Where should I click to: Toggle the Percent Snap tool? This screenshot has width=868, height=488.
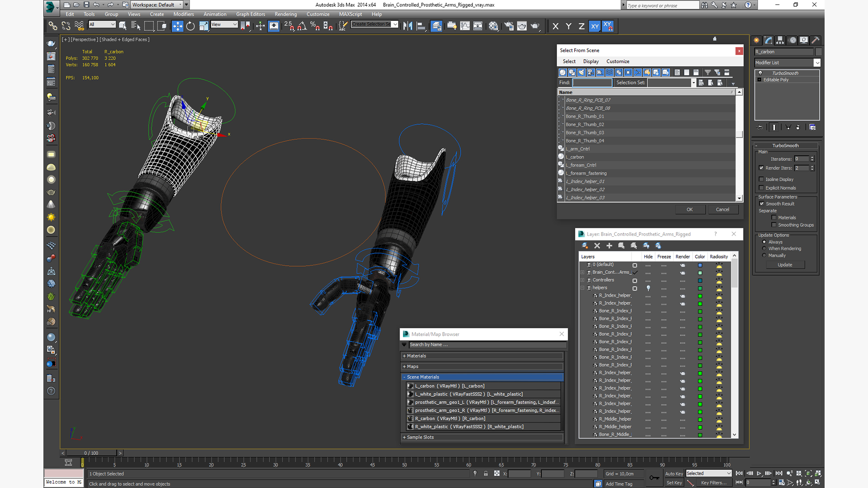[x=315, y=26]
